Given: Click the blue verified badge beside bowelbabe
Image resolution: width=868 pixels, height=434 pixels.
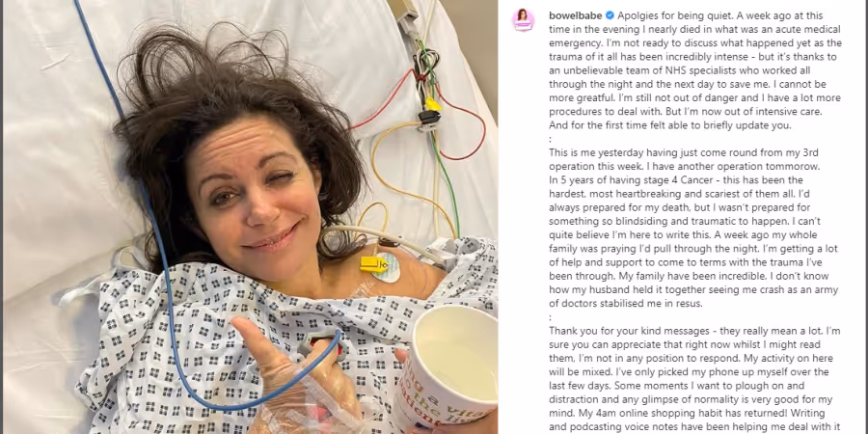Looking at the screenshot, I should 609,15.
